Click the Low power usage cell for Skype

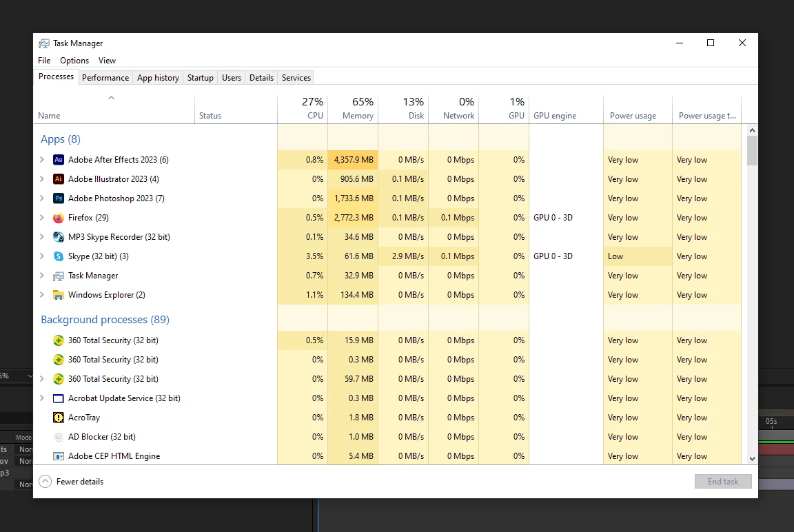pos(638,256)
